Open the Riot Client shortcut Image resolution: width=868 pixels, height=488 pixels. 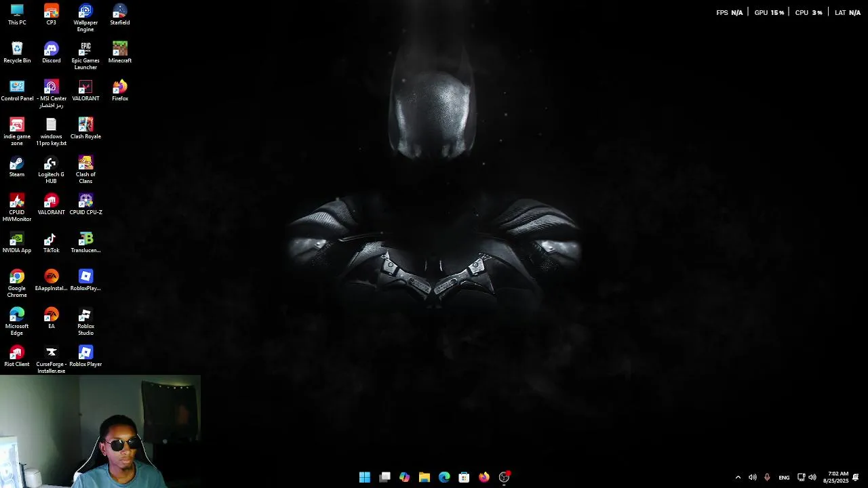click(x=17, y=356)
